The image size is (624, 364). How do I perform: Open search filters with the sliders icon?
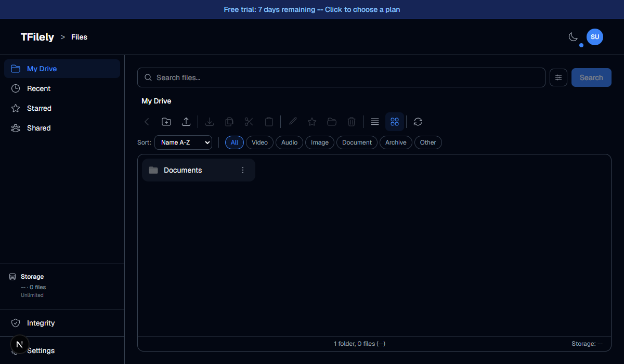tap(558, 77)
